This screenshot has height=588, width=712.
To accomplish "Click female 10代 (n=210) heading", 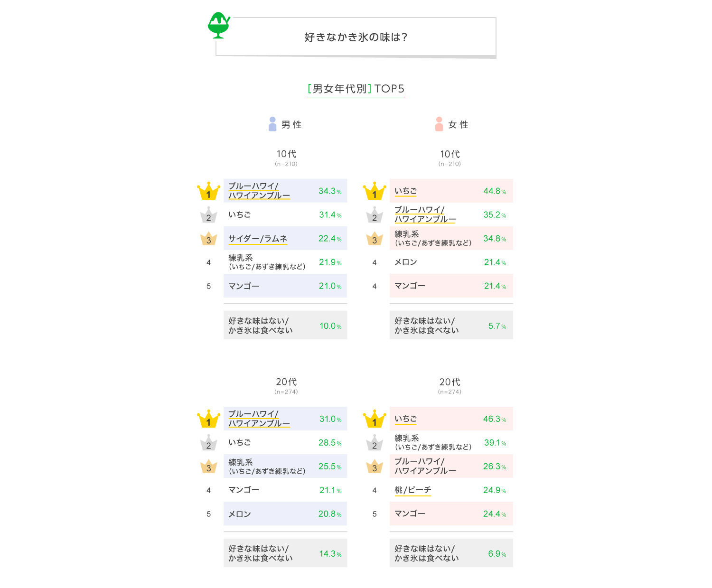I will (450, 158).
